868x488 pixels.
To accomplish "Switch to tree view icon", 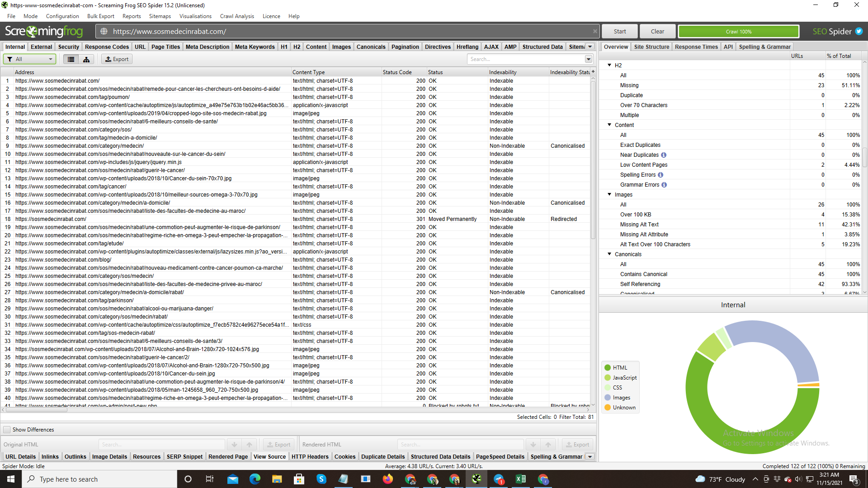I will point(86,59).
